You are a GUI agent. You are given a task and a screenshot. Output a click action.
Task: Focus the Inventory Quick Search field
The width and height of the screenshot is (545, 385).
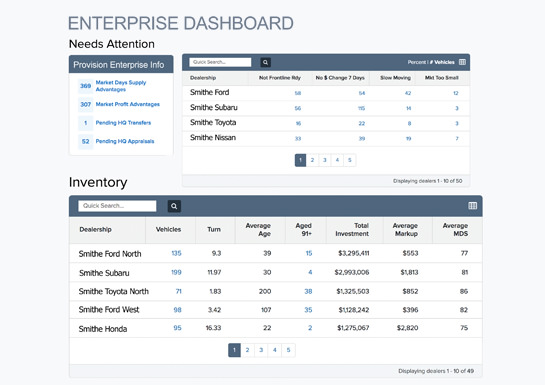pyautogui.click(x=117, y=206)
